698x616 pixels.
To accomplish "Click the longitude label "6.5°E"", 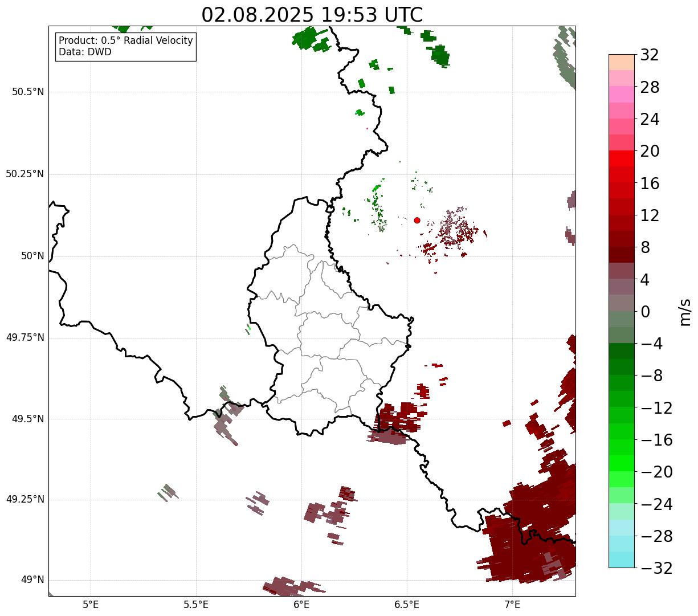I will [x=407, y=604].
